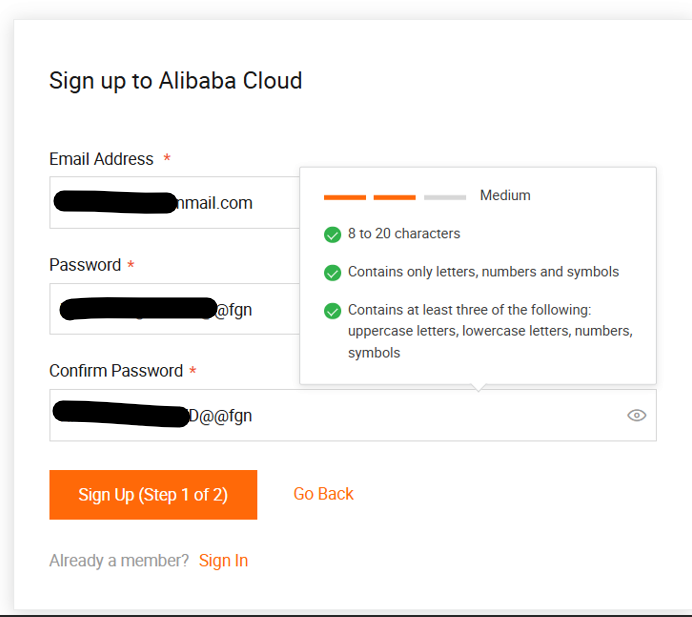Click the second orange strength bar segment
This screenshot has height=617, width=692.
[x=394, y=197]
